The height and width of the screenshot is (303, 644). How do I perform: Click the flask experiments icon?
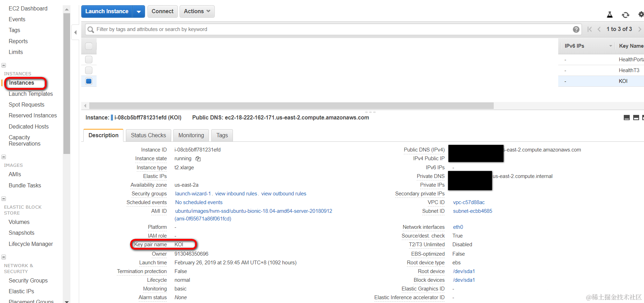(610, 15)
